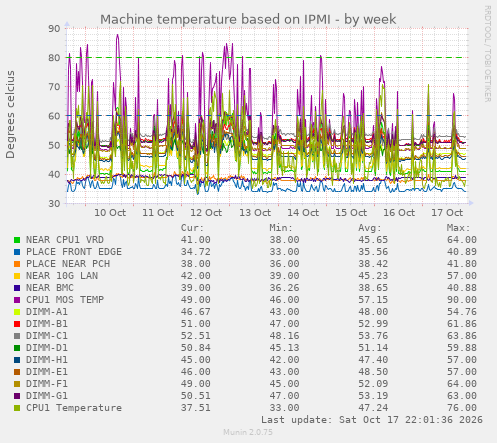Click the 'DIMM-E1' legend label

pos(47,372)
